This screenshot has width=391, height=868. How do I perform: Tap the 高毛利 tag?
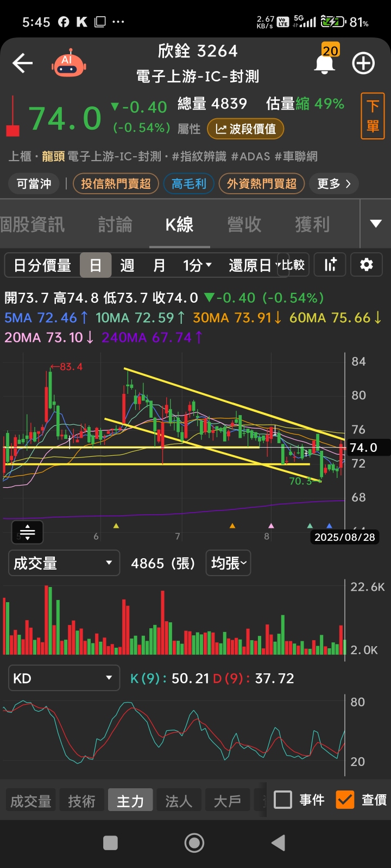pos(189,184)
